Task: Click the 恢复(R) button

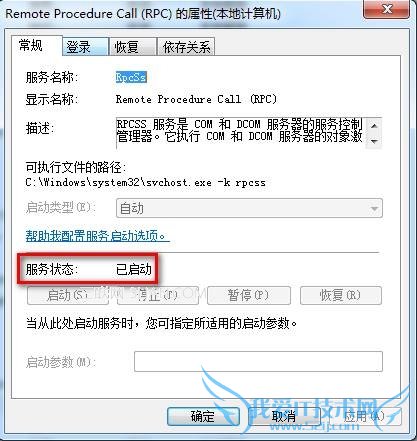Action: pos(341,295)
